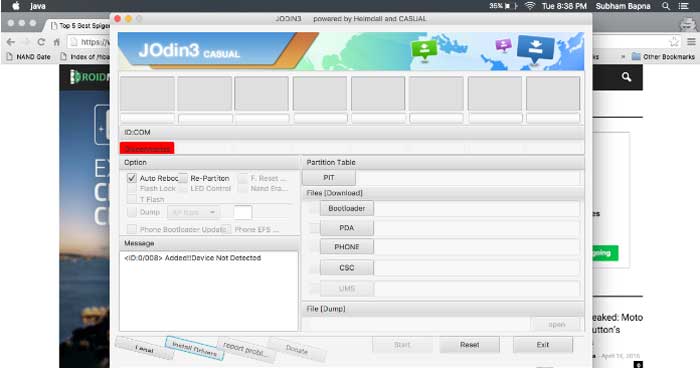
Task: Open the browser hamburger menu icon
Action: pos(691,42)
